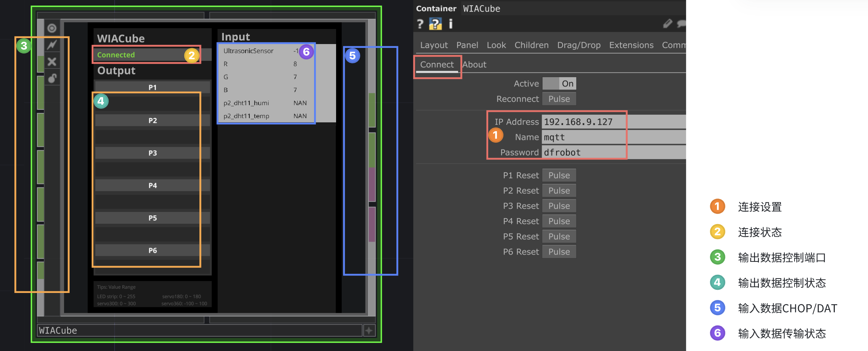
Task: Open the About parameter page
Action: click(x=474, y=65)
